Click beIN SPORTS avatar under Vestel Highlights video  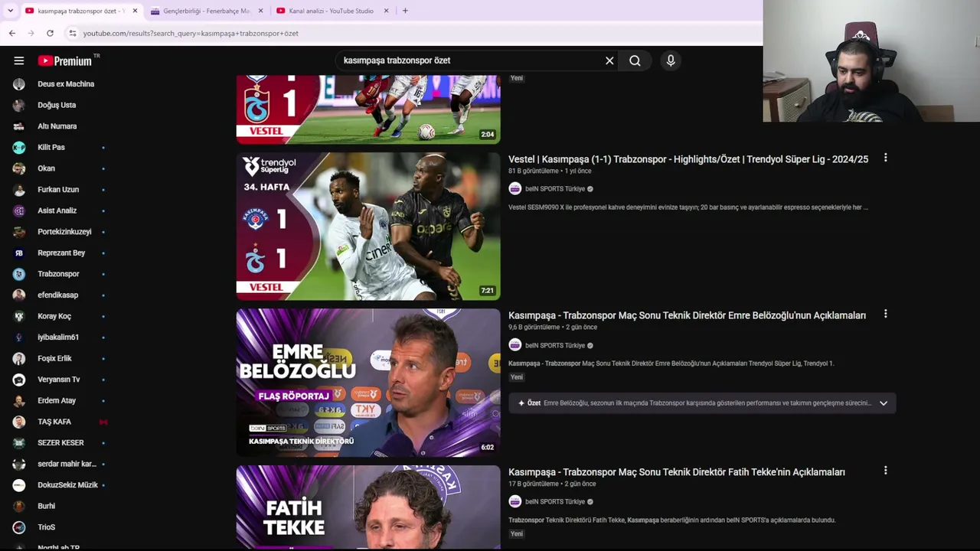point(514,189)
